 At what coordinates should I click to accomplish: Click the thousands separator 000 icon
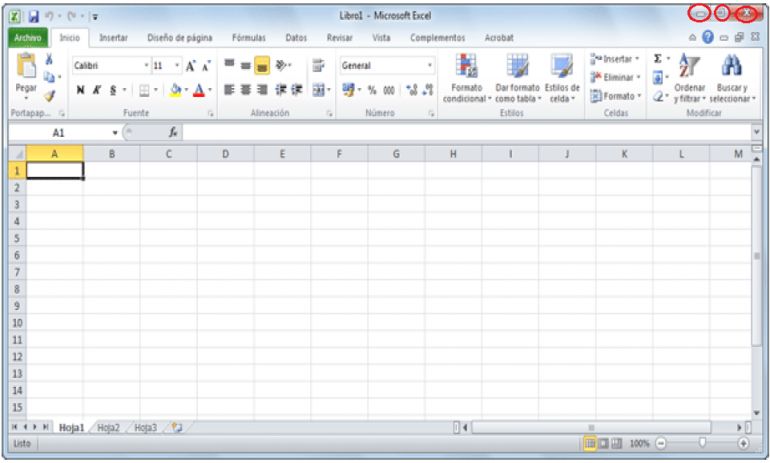[x=389, y=90]
